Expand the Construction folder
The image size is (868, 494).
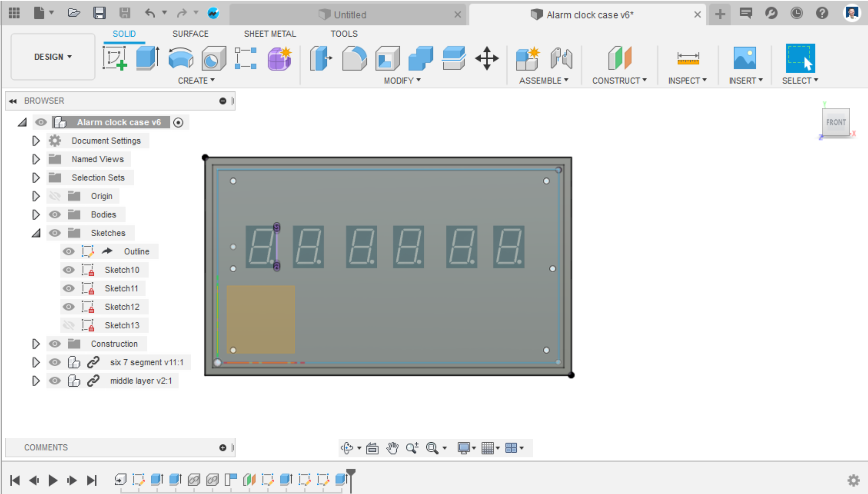click(x=35, y=344)
